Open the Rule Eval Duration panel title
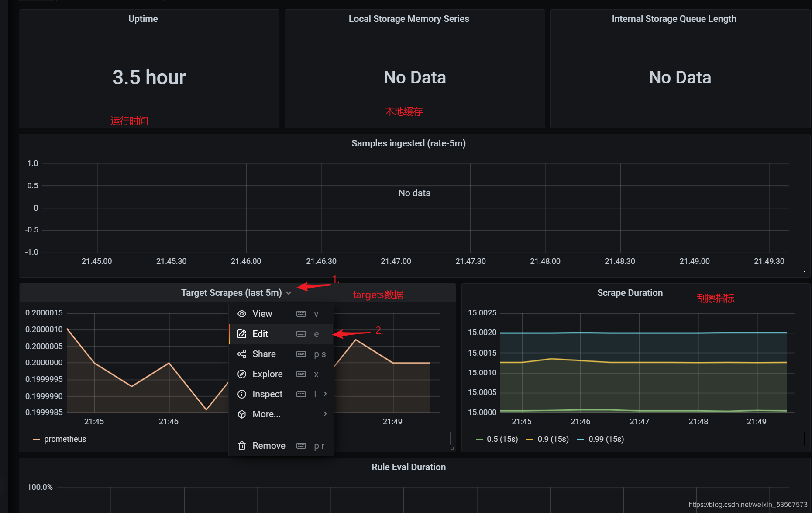Screen dimensions: 812x513 409,467
